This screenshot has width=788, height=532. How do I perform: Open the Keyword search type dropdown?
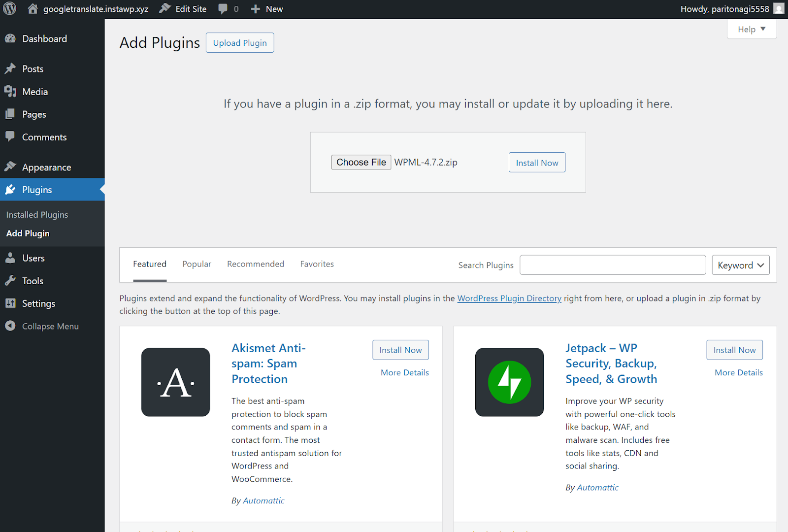point(741,265)
